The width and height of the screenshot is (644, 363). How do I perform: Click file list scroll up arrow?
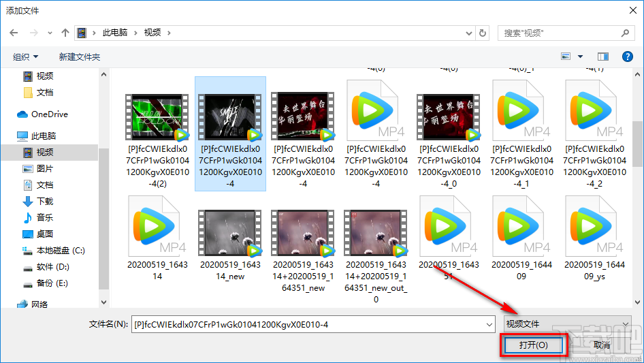637,74
